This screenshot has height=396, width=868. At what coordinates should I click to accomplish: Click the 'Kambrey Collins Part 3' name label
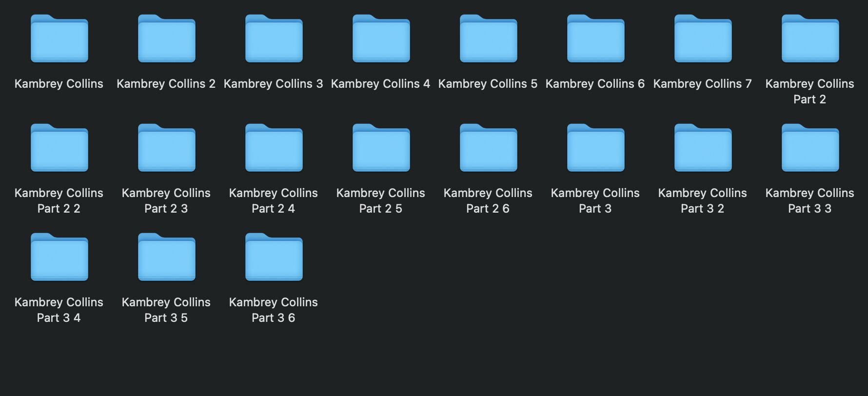pos(595,201)
